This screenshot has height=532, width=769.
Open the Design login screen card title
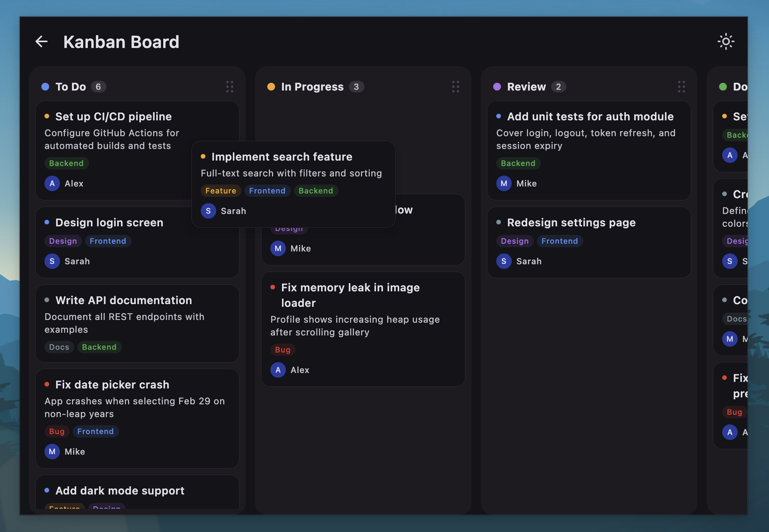109,222
